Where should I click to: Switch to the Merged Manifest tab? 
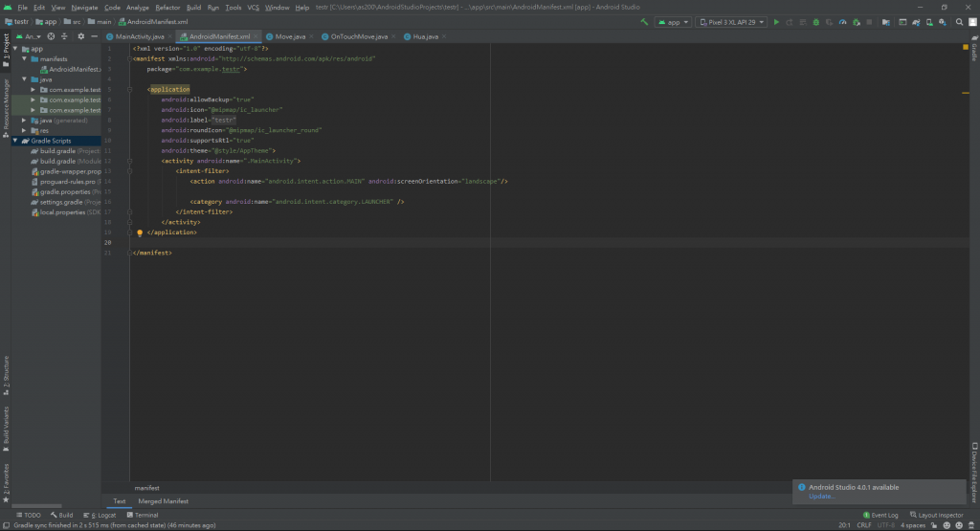point(163,501)
